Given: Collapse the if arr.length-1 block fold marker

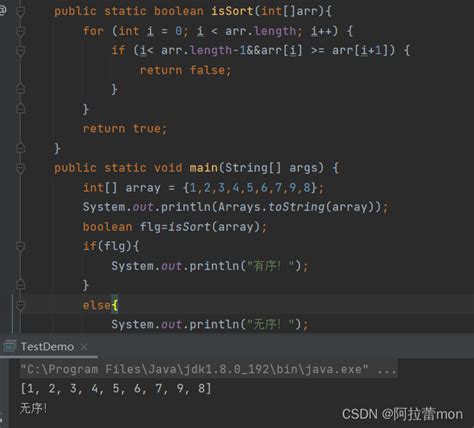Looking at the screenshot, I should tap(20, 51).
